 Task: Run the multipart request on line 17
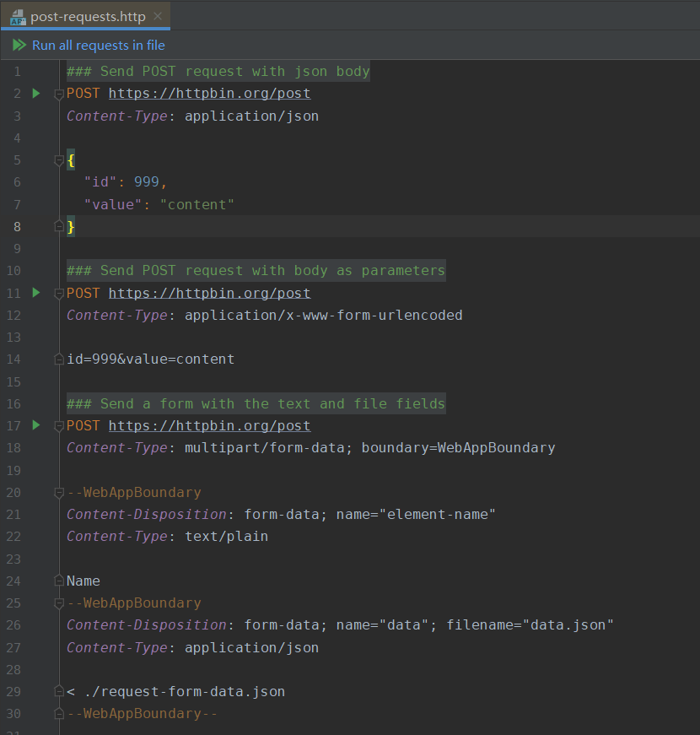36,425
